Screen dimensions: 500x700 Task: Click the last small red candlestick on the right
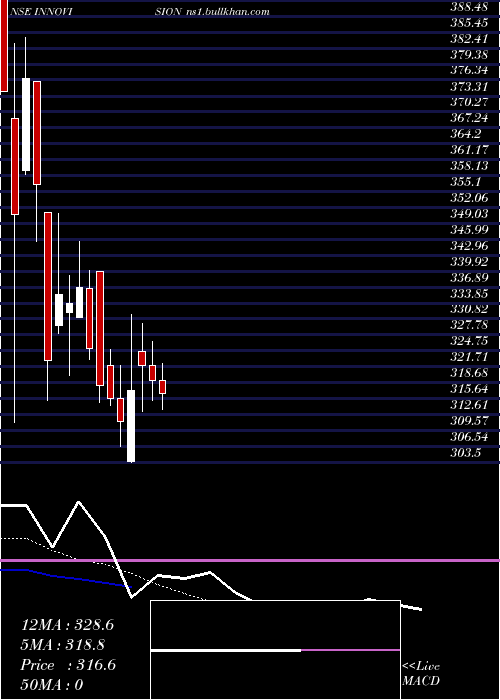(162, 387)
